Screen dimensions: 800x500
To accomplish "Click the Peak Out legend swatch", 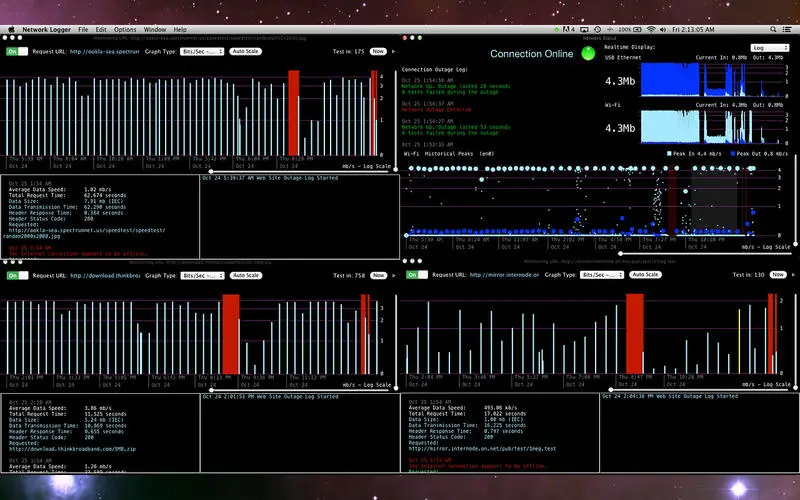I will point(733,153).
